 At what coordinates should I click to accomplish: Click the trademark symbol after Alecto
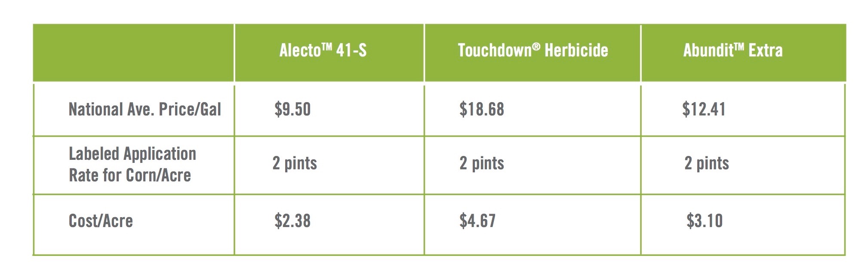coord(326,46)
